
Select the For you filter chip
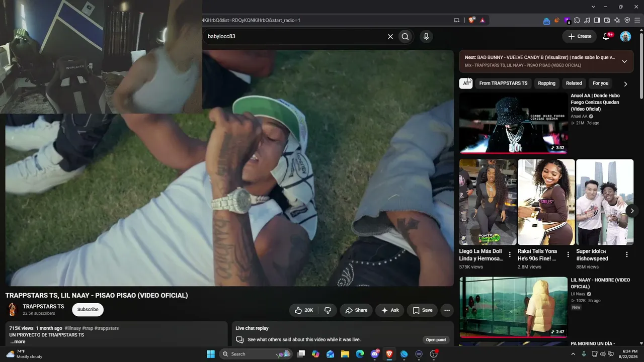pyautogui.click(x=600, y=83)
